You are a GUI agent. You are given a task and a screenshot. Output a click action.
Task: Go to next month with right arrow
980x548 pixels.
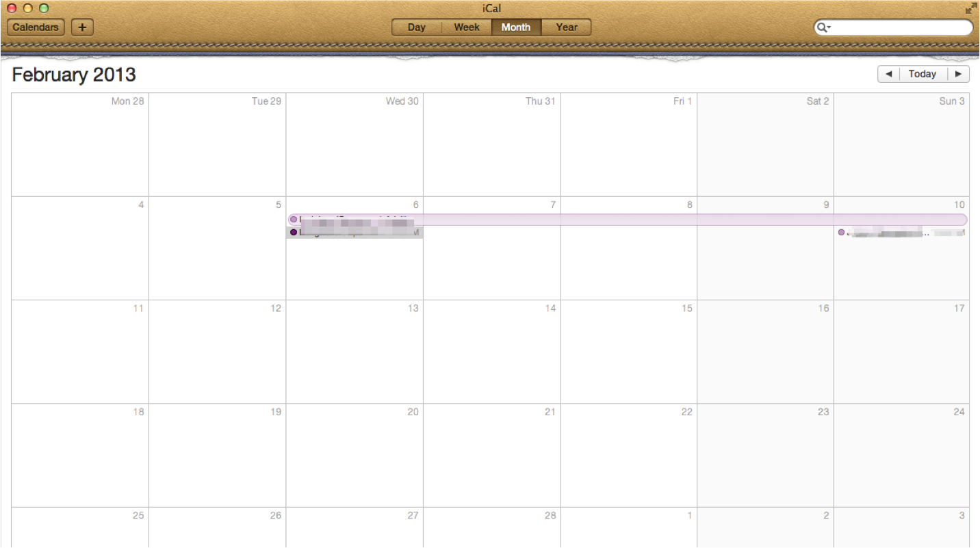tap(958, 74)
